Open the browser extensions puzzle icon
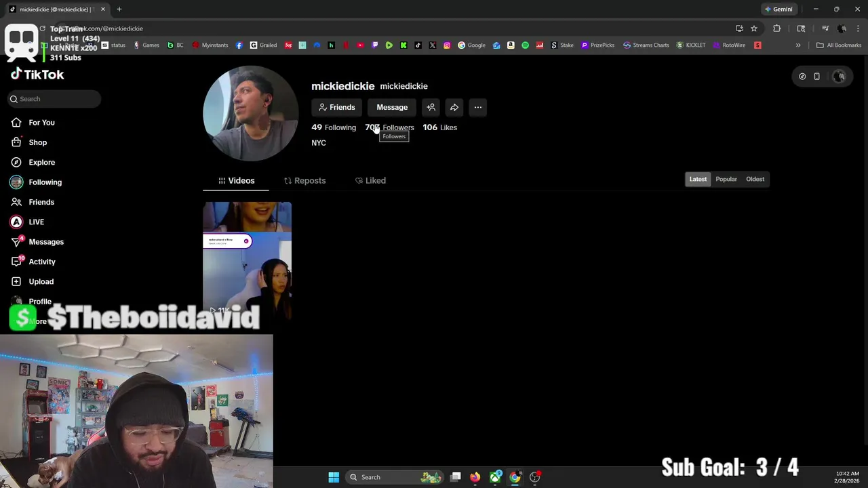The width and height of the screenshot is (868, 488). tap(777, 28)
